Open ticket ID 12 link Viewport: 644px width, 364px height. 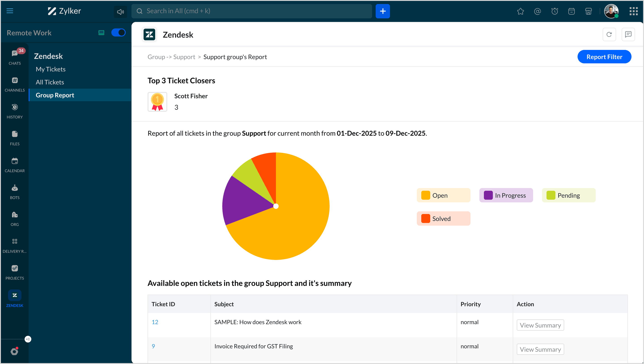(x=155, y=322)
